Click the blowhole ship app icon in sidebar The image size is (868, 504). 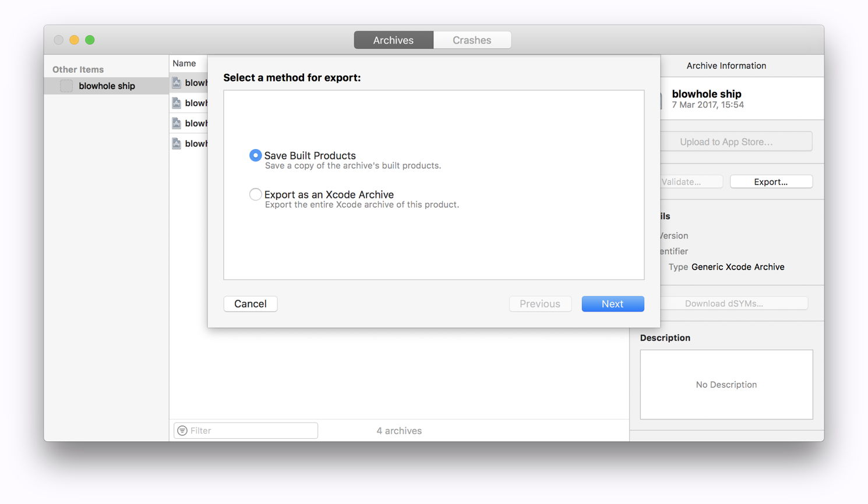pyautogui.click(x=66, y=85)
